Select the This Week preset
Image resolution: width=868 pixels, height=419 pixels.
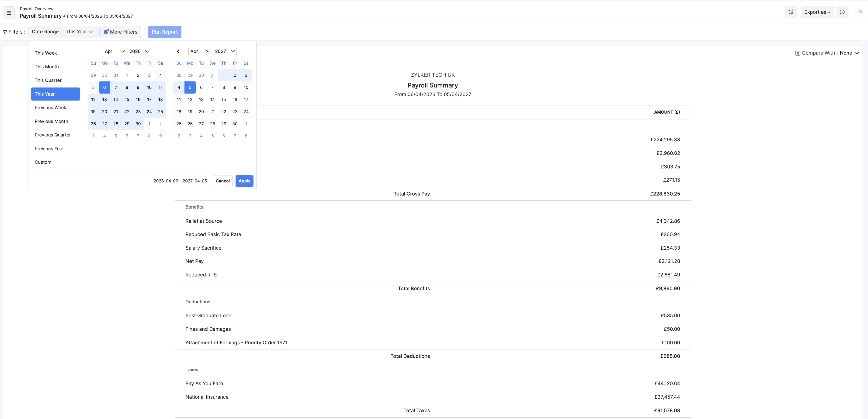coord(56,53)
